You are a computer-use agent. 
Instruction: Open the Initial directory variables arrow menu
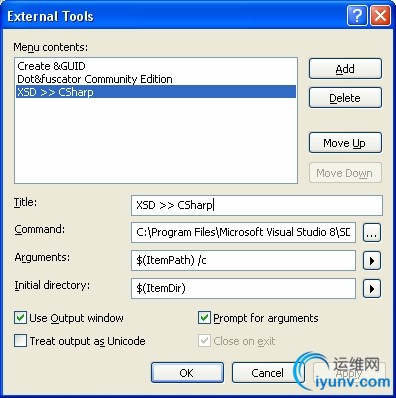click(372, 289)
